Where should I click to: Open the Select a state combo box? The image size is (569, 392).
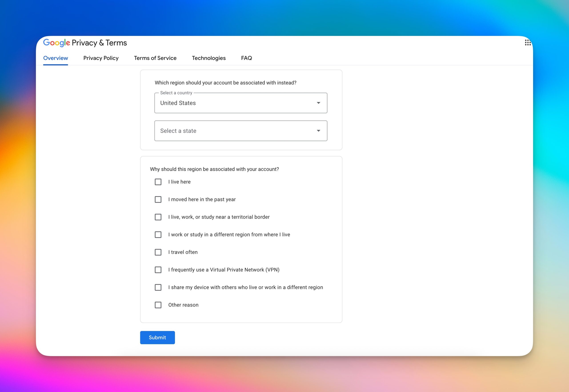pos(240,131)
